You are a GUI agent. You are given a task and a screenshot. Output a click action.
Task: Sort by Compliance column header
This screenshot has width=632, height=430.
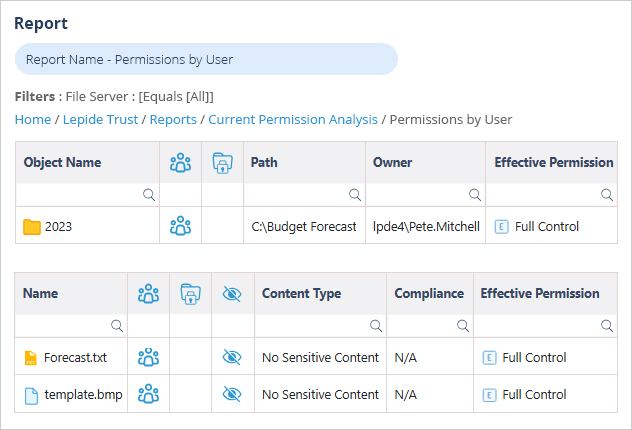pos(430,294)
